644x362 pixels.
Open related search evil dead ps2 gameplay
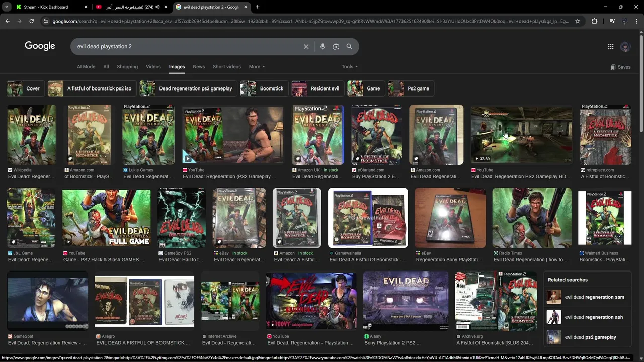pyautogui.click(x=587, y=337)
